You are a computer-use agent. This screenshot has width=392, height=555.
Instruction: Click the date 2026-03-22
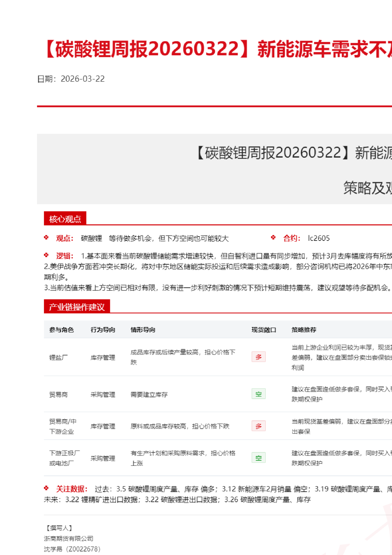82,79
